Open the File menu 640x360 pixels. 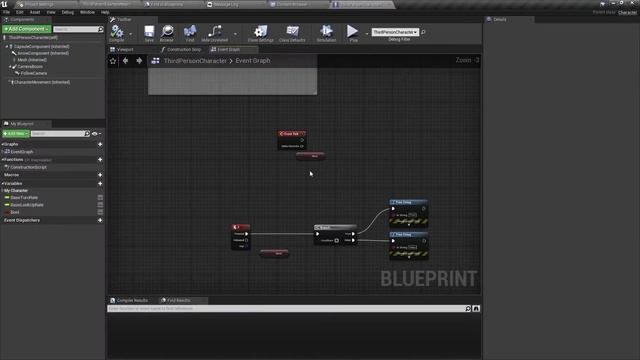pos(7,12)
